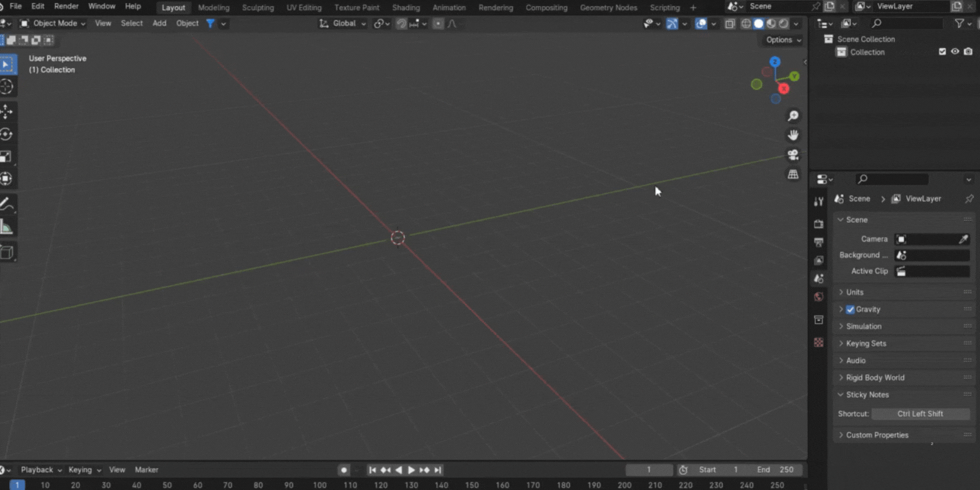This screenshot has height=490, width=980.
Task: Switch to orthographic view with grid icon
Action: (x=793, y=175)
